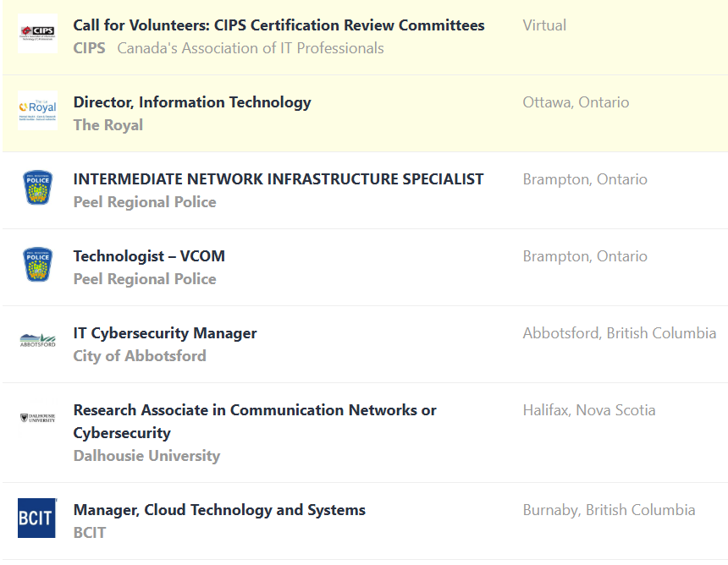
Task: Click the Halifax, Nova Scotia location text
Action: coord(589,410)
